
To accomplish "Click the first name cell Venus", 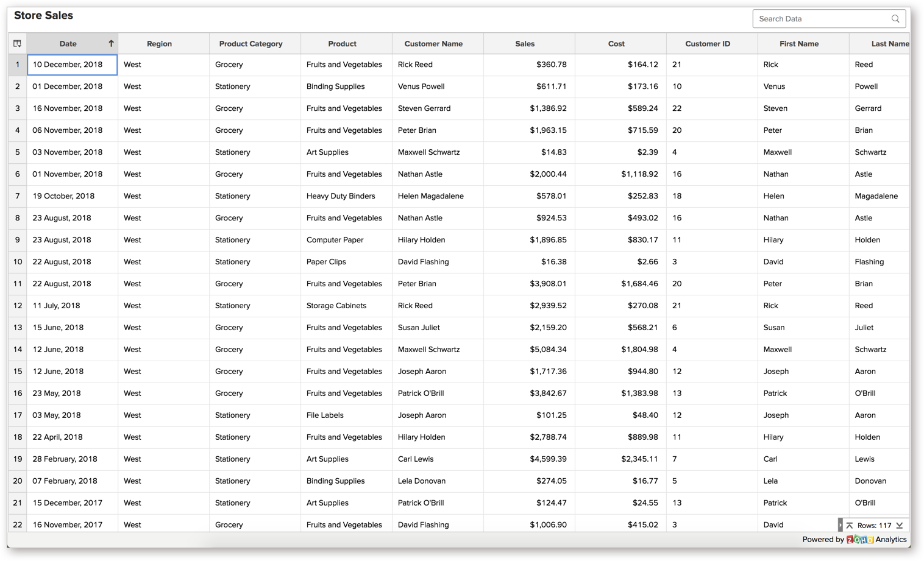I will (x=803, y=86).
